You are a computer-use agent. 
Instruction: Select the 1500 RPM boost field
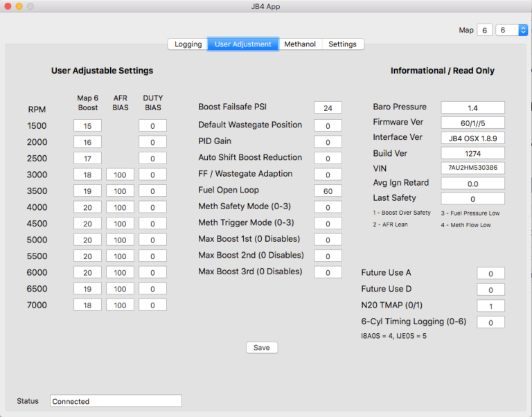[x=87, y=125]
